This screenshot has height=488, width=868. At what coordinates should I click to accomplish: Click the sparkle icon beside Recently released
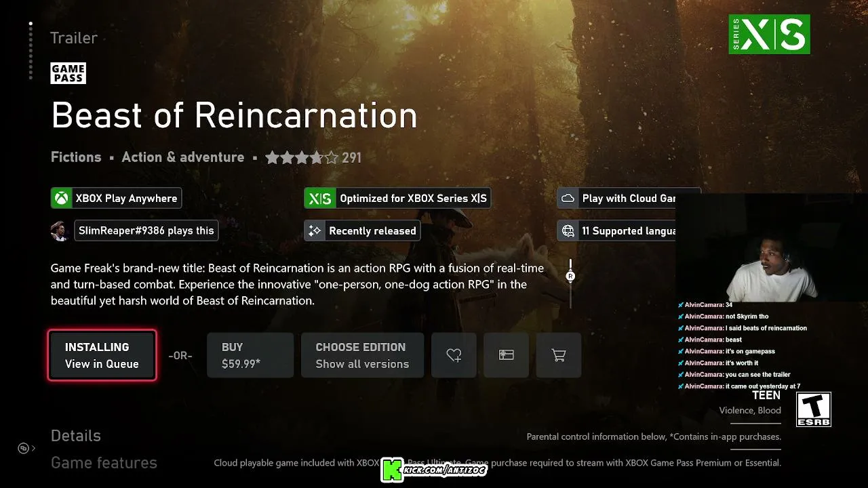(315, 230)
